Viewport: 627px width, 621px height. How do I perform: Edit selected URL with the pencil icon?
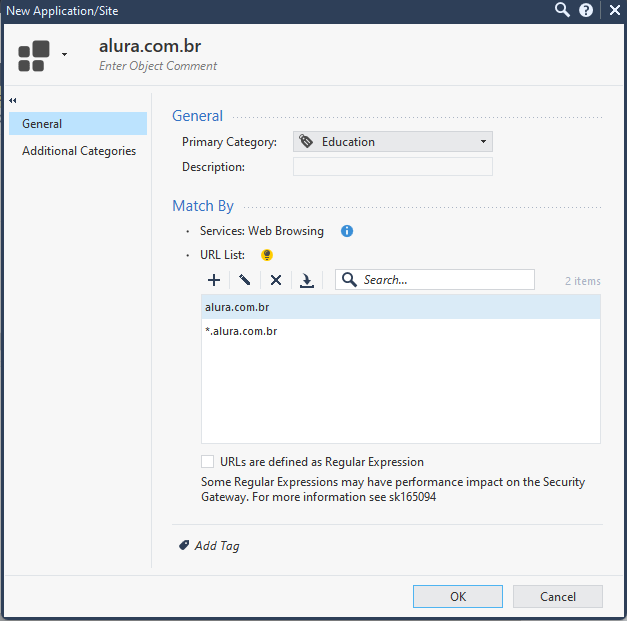click(245, 280)
